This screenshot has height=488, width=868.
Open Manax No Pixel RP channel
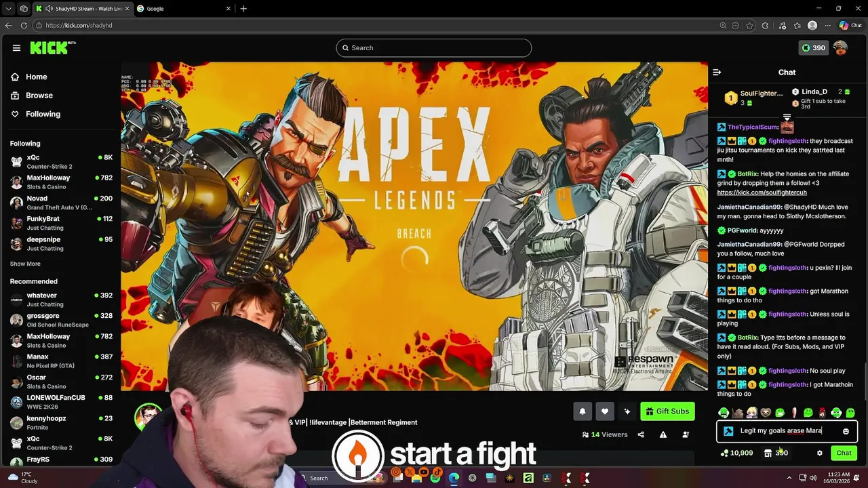[61, 361]
